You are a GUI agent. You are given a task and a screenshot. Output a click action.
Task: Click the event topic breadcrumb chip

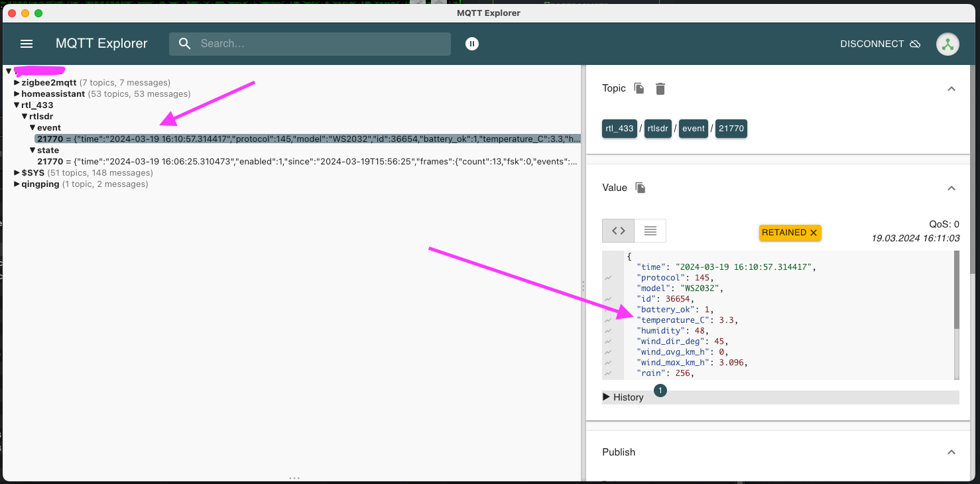tap(694, 129)
